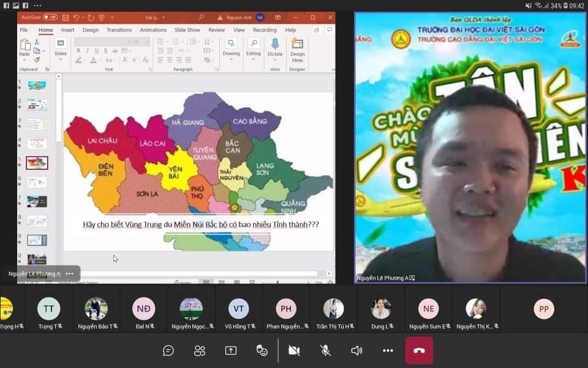Tap the share content icon

(231, 350)
